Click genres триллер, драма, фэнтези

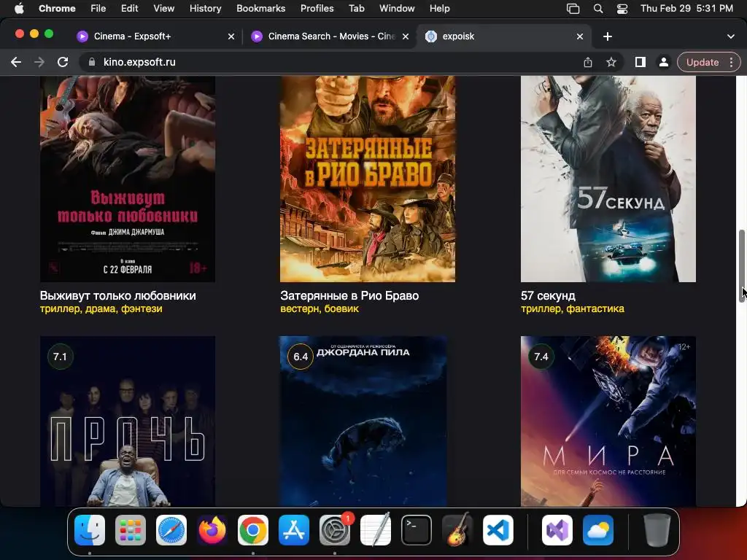coord(101,309)
